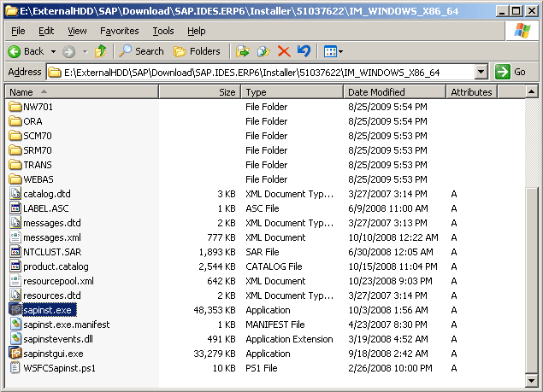543x392 pixels.
Task: Click the NTCLUST.SAR file icon
Action: click(15, 252)
